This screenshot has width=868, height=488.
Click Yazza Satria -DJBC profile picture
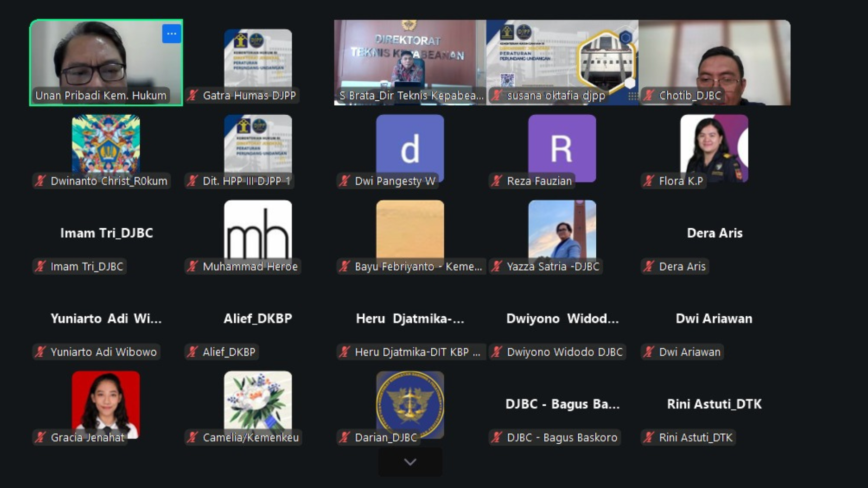pyautogui.click(x=562, y=228)
